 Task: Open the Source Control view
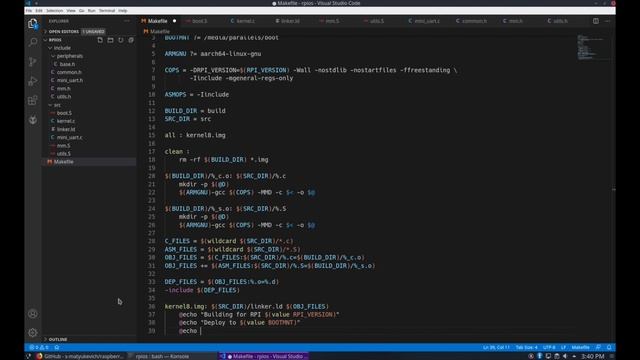(33, 62)
